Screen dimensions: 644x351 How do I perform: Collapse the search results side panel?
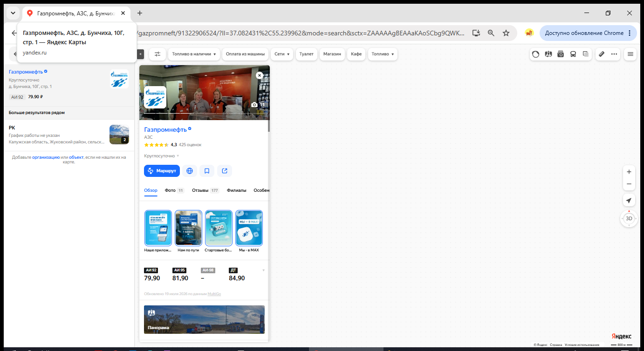[141, 54]
